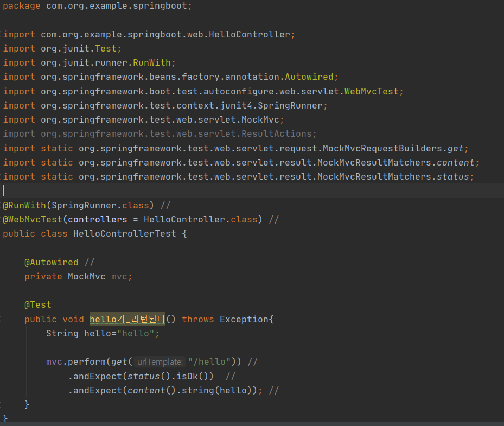
Task: Collapse the import block fold marker
Action: pyautogui.click(x=1, y=34)
